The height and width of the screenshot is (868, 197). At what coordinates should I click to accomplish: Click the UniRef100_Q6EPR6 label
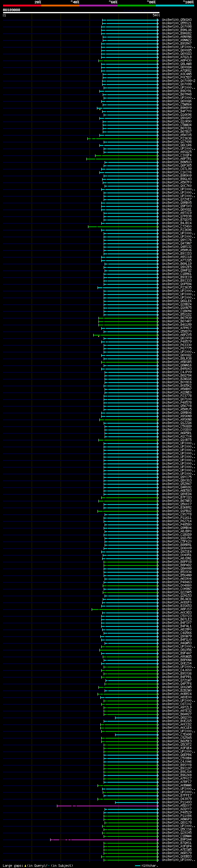tap(177, 755)
